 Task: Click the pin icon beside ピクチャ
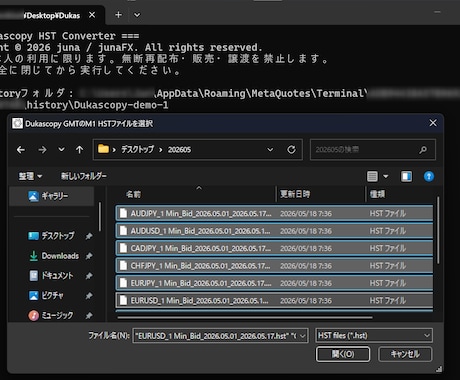pyautogui.click(x=89, y=296)
